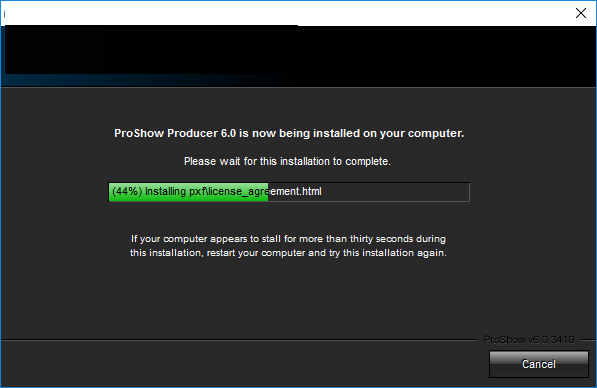Click the small icon at the title bar's left edge
This screenshot has width=597, height=388.
tap(5, 14)
